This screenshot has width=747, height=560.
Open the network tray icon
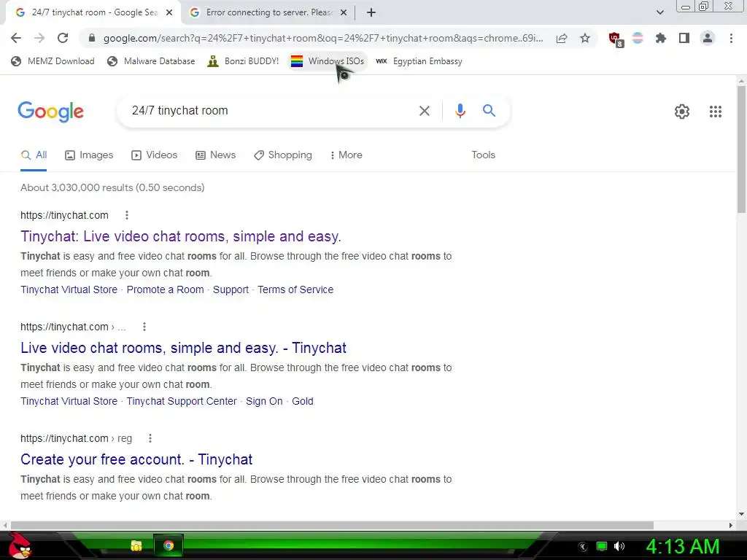pyautogui.click(x=602, y=546)
